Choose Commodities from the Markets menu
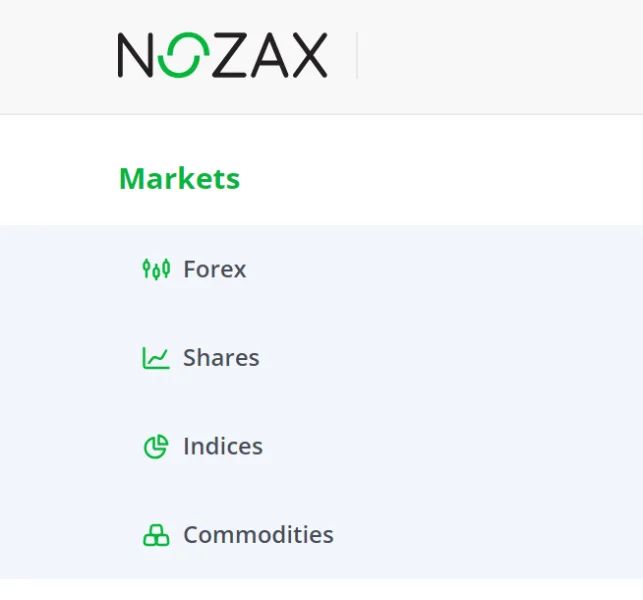 point(258,535)
